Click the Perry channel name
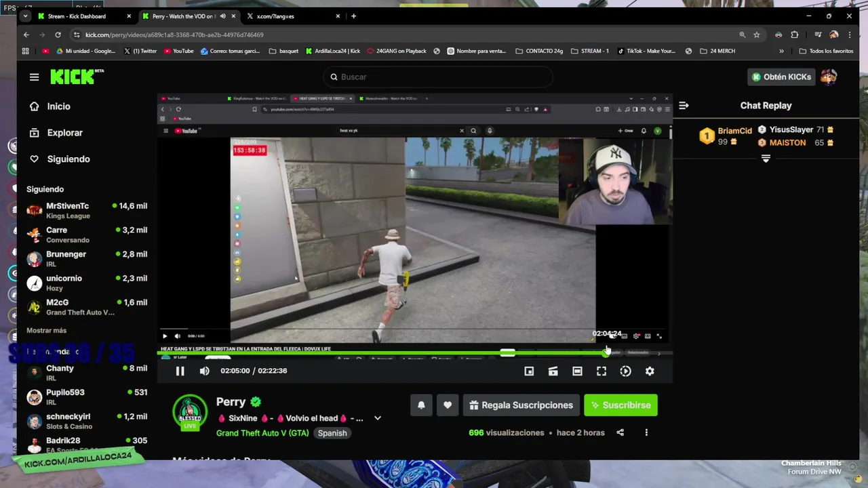 (x=231, y=402)
